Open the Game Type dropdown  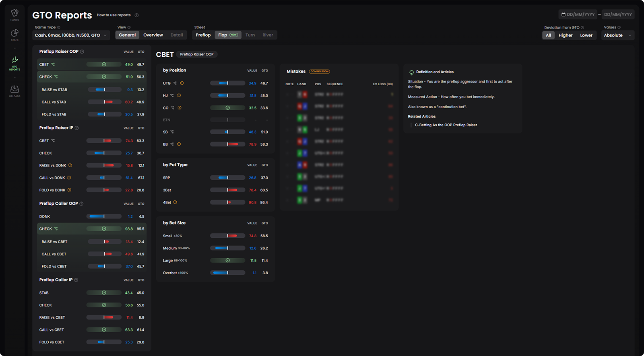[x=71, y=35]
